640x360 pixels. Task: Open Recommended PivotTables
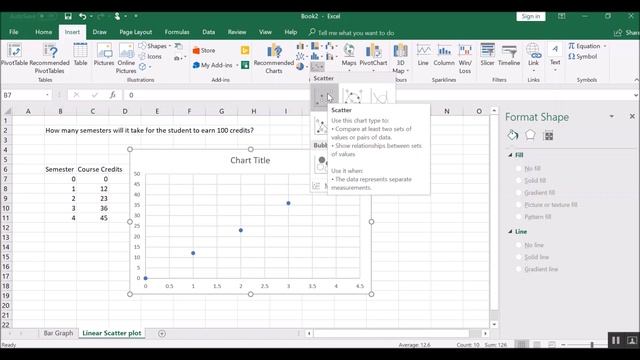pyautogui.click(x=49, y=58)
